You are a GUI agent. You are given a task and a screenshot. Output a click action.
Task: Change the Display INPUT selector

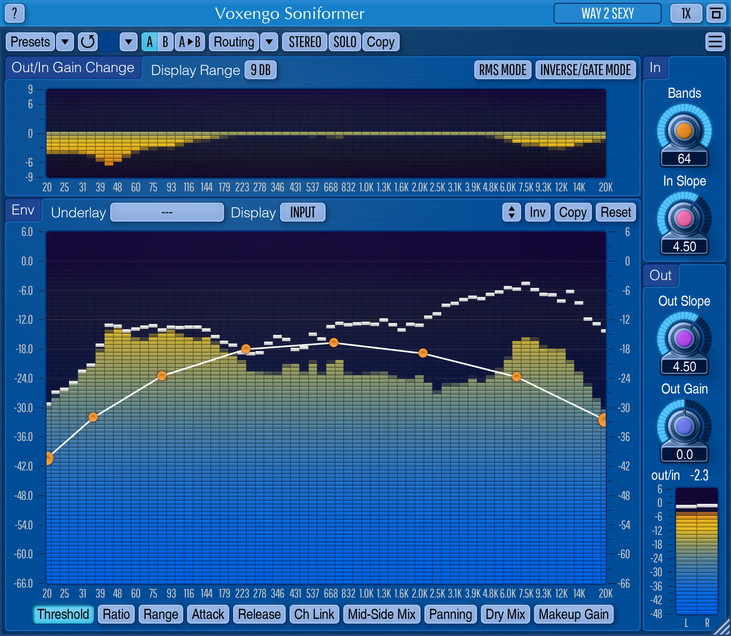coord(303,213)
